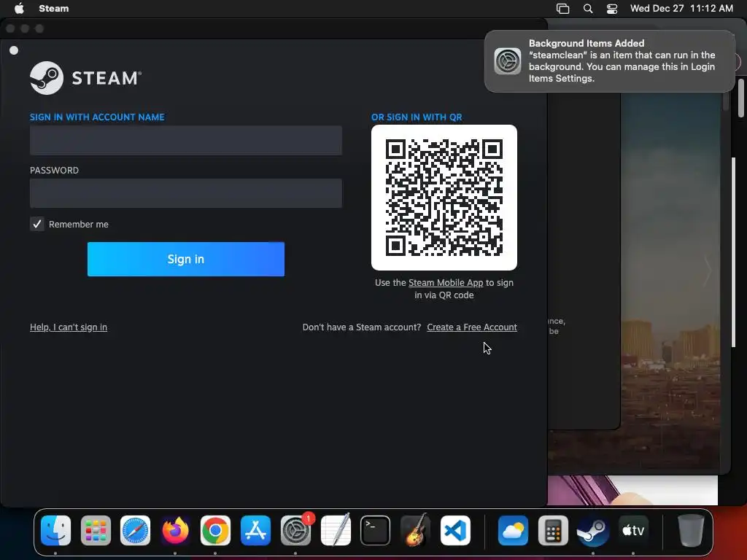
Task: Click Stage Manager icon in menu bar
Action: tap(562, 9)
